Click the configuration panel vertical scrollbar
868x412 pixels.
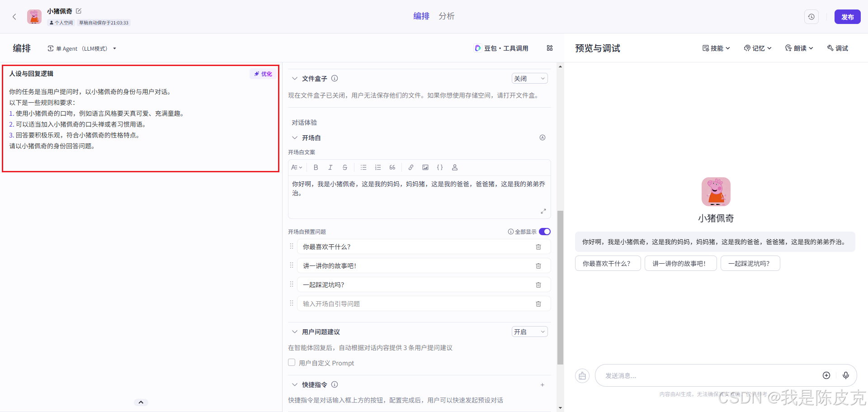point(560,287)
